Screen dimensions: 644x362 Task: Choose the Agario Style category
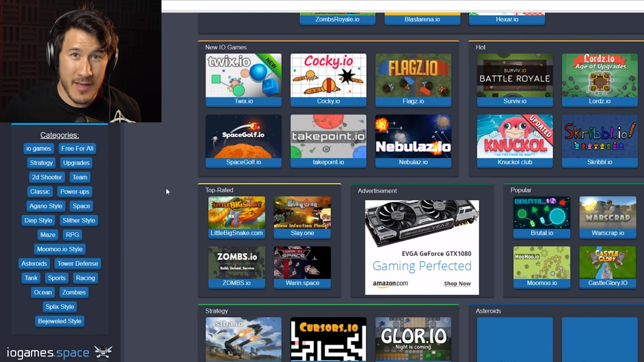(46, 206)
